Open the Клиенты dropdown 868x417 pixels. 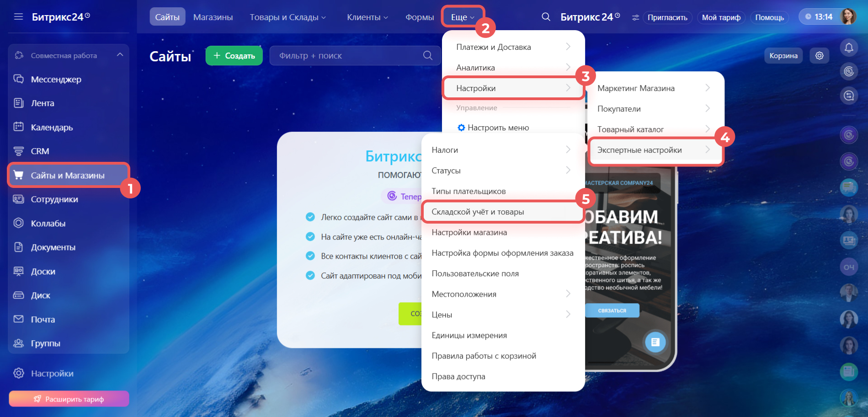(367, 17)
